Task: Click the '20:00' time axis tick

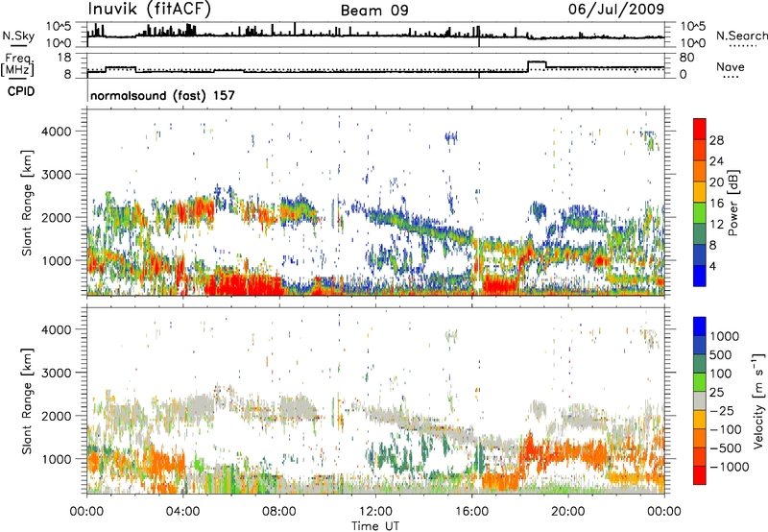Action: [567, 512]
